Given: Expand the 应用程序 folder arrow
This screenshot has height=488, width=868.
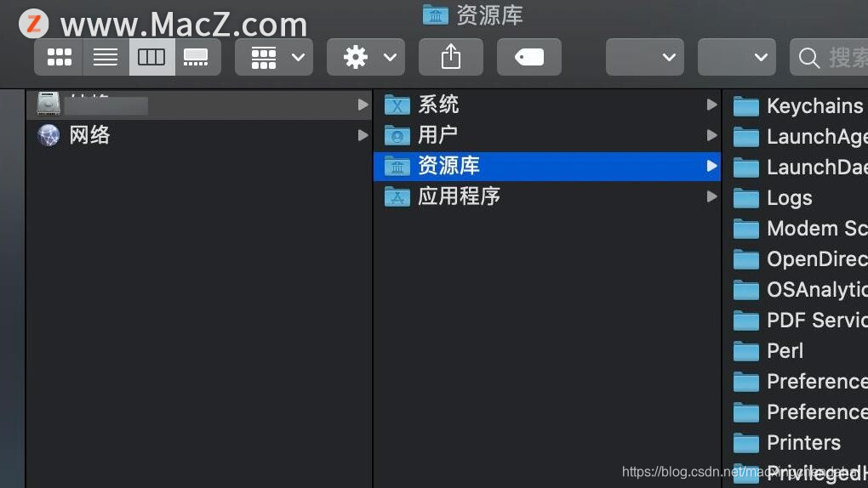Looking at the screenshot, I should (x=712, y=196).
